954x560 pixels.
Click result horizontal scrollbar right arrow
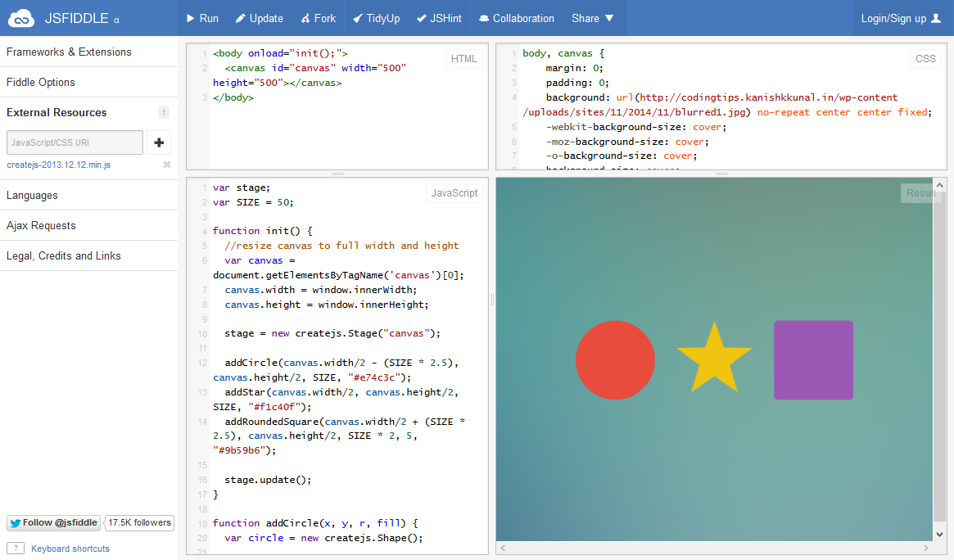click(x=926, y=548)
